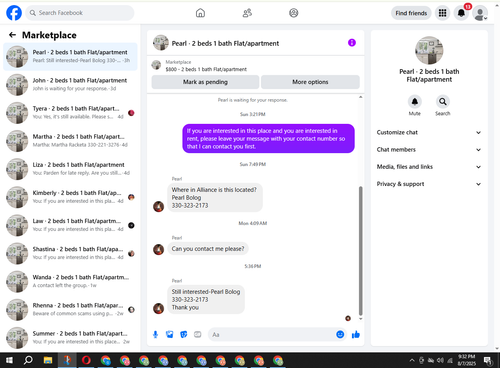Go to the Home feed icon
This screenshot has width=500, height=368.
[x=200, y=13]
